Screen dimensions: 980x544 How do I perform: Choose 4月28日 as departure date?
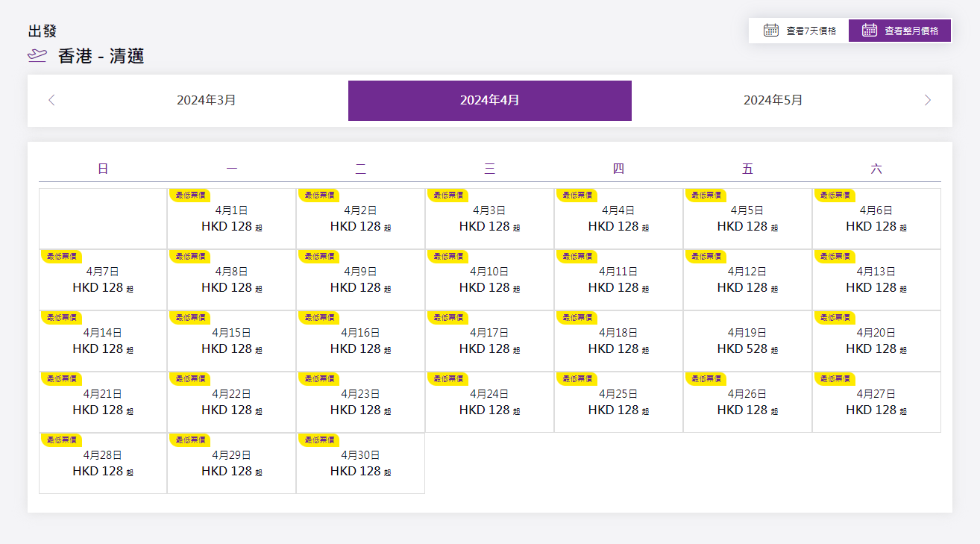[x=103, y=463]
